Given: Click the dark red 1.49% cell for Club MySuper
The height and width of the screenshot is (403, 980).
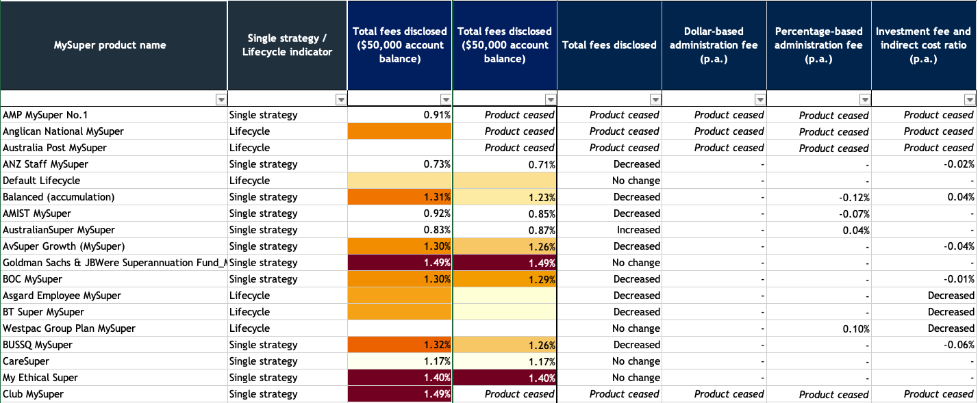Looking at the screenshot, I should point(400,394).
